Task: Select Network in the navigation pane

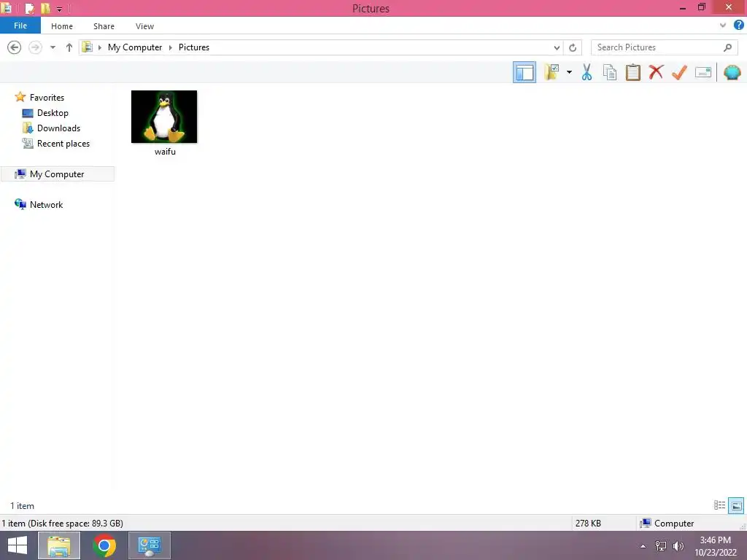Action: pyautogui.click(x=46, y=204)
